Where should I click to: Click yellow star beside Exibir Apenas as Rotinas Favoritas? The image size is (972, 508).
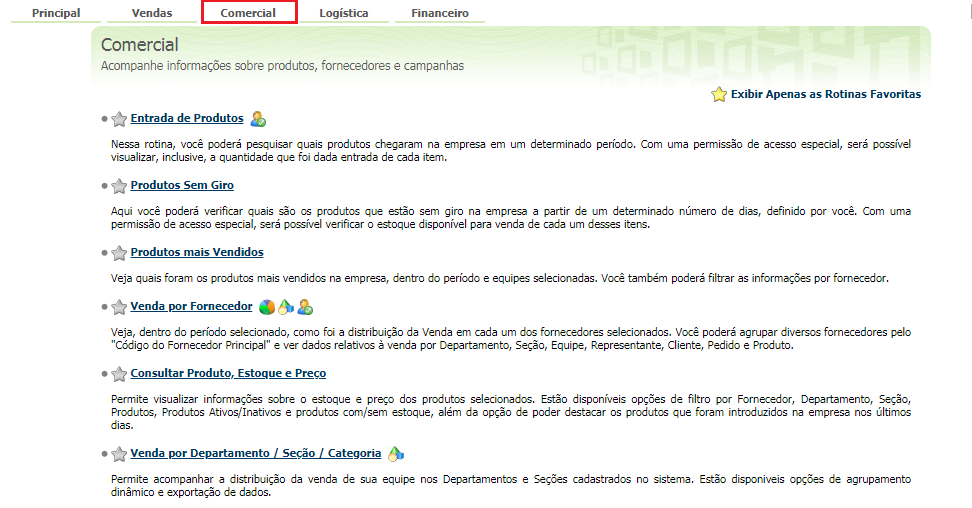(x=719, y=94)
